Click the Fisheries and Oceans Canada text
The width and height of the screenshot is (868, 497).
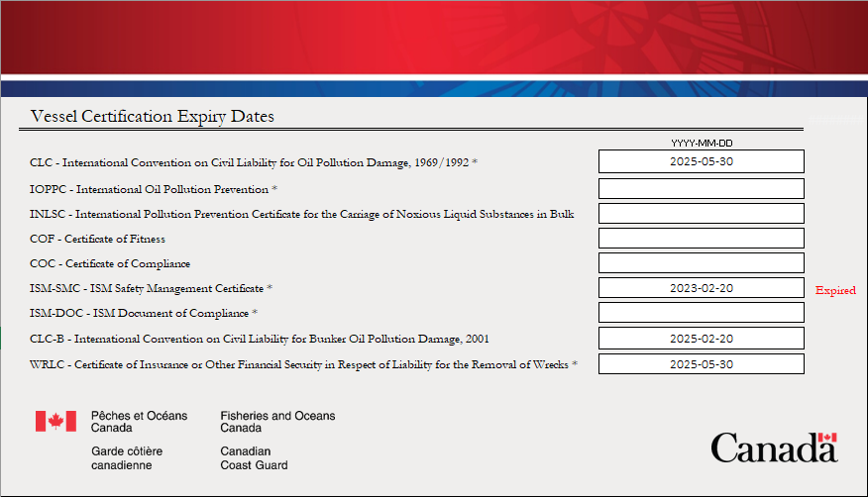pos(277,422)
